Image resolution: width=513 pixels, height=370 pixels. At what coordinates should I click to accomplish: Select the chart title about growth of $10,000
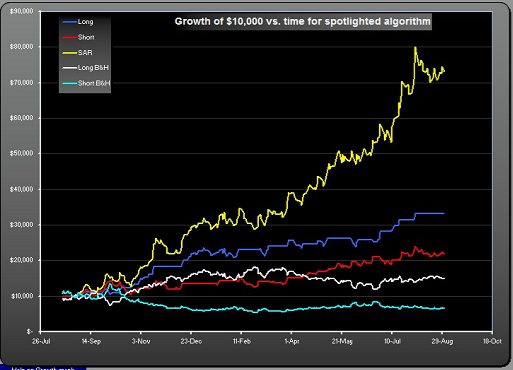(302, 22)
